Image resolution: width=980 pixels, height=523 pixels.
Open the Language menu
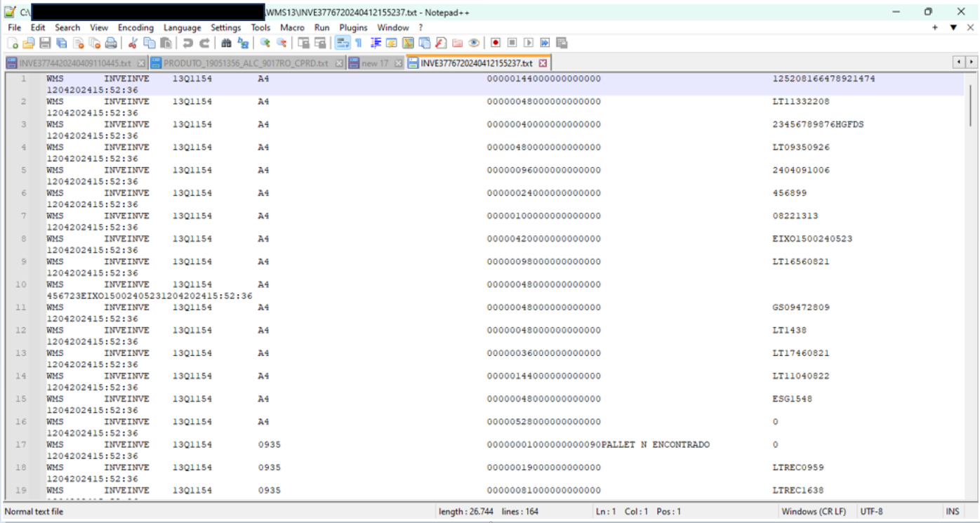[x=183, y=27]
